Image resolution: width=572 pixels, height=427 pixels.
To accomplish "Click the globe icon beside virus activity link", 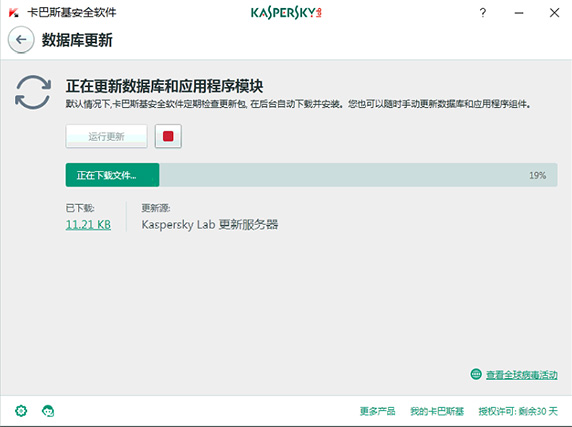I will coord(476,374).
